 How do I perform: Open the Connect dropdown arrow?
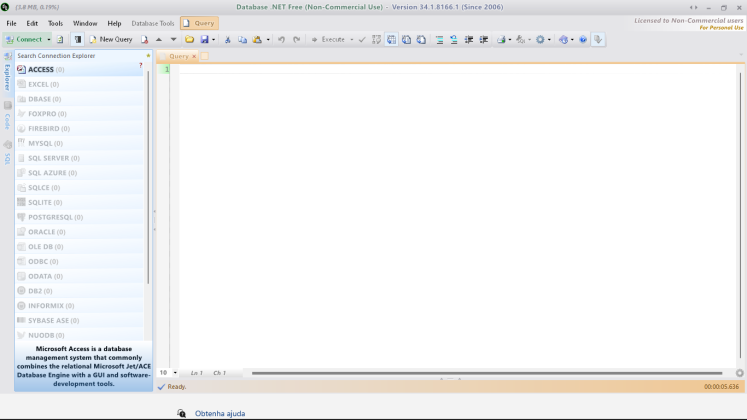point(49,40)
